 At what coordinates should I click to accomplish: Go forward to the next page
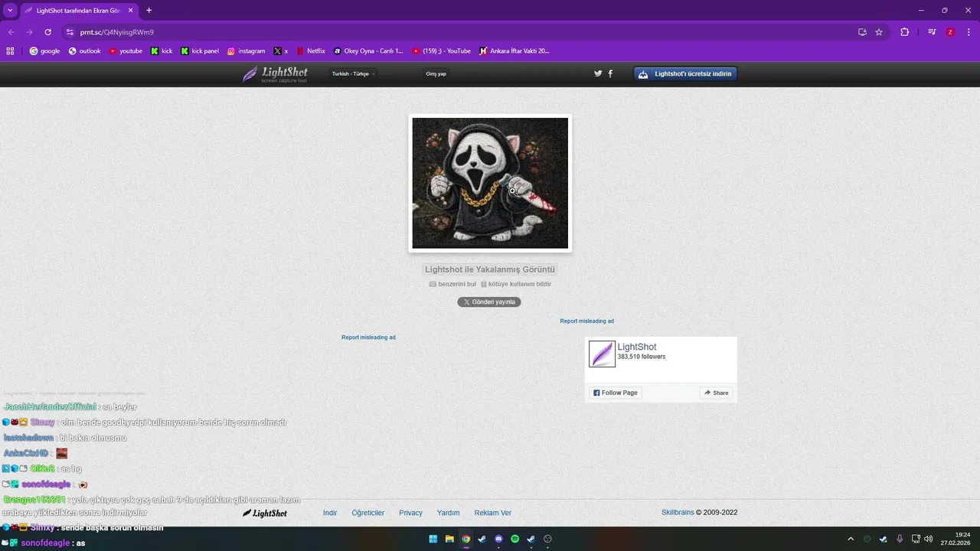click(29, 32)
